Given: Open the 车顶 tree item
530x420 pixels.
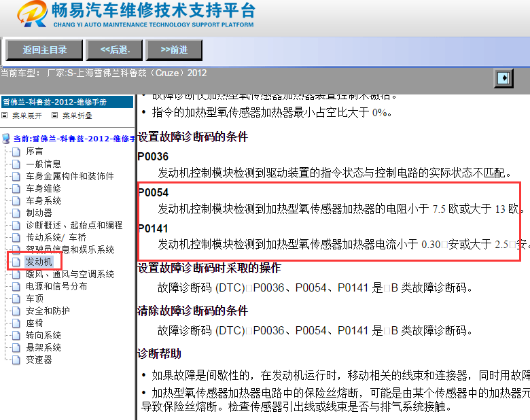Looking at the screenshot, I should (x=35, y=298).
